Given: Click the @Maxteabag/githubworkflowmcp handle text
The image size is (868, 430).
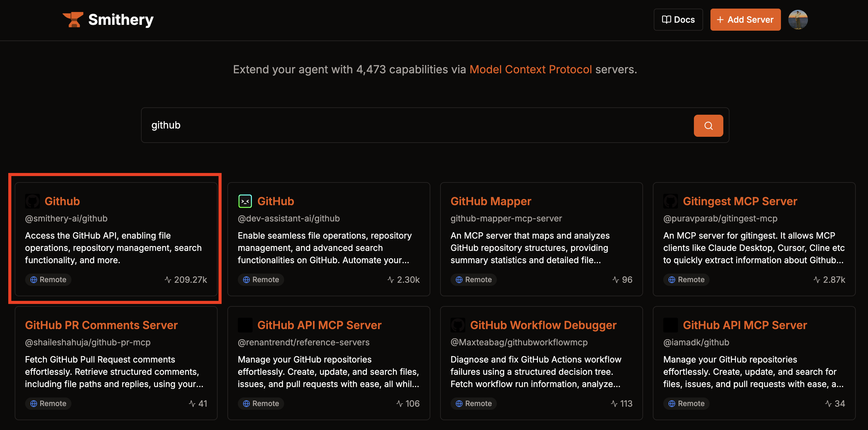Looking at the screenshot, I should tap(519, 342).
